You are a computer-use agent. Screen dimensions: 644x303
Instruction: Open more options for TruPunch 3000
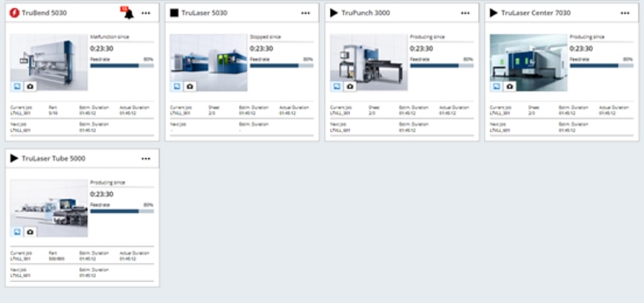pos(465,13)
